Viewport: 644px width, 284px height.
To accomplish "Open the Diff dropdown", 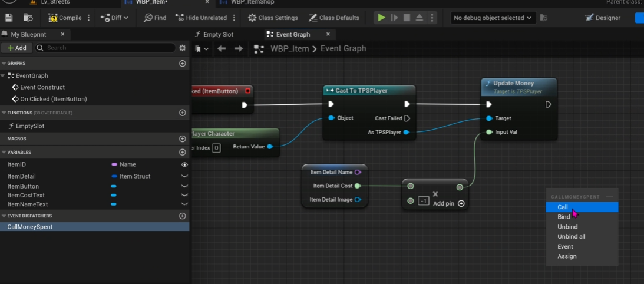I will pyautogui.click(x=114, y=18).
